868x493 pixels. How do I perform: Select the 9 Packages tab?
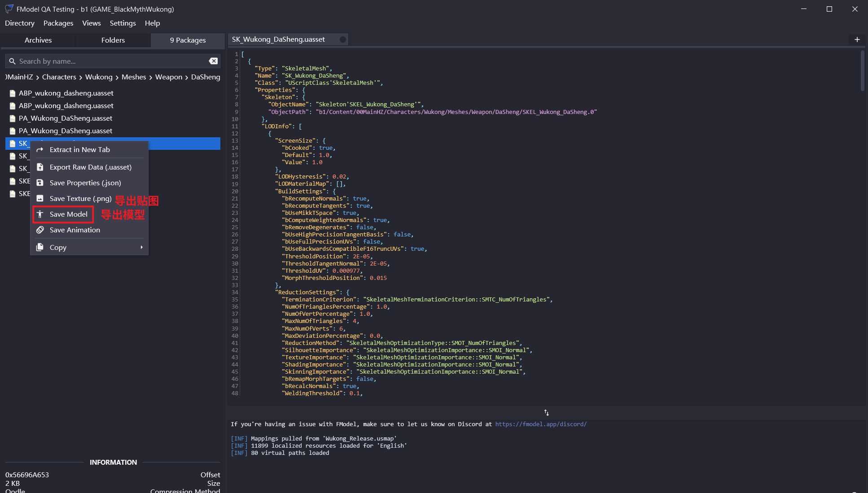188,40
